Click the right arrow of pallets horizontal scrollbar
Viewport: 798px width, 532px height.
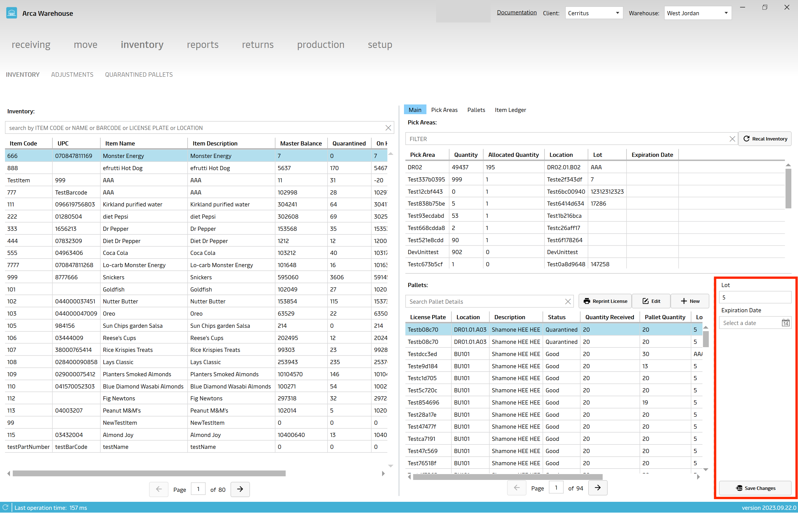(698, 477)
